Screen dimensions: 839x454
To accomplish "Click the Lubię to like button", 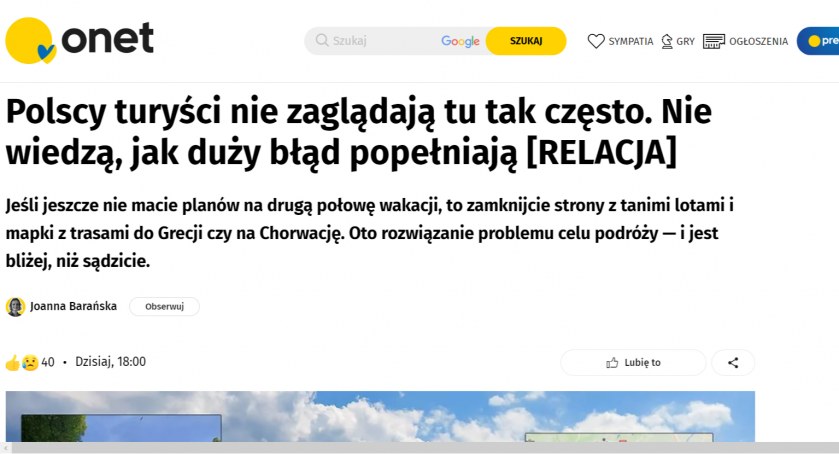I will [x=633, y=362].
